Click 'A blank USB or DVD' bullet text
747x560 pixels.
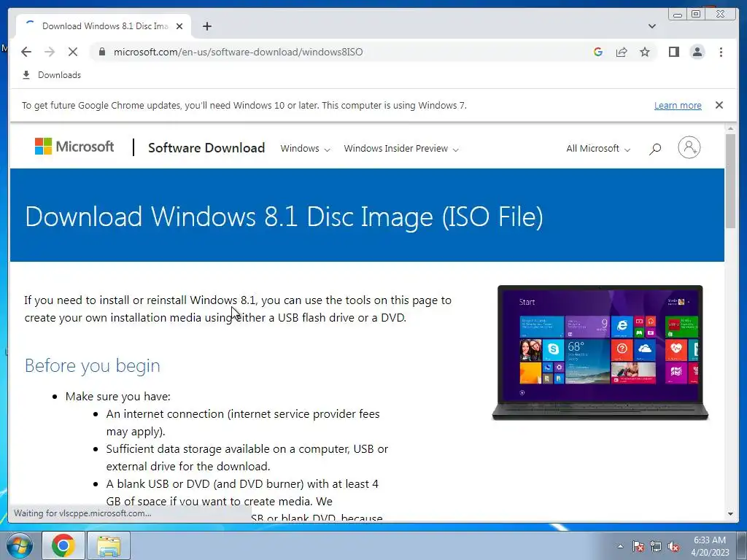click(x=242, y=492)
